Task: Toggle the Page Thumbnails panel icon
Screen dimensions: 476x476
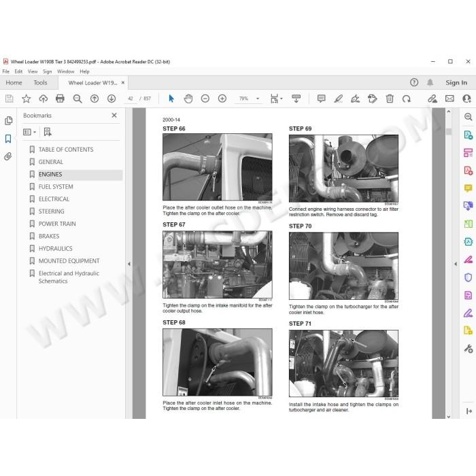Action: 8,121
